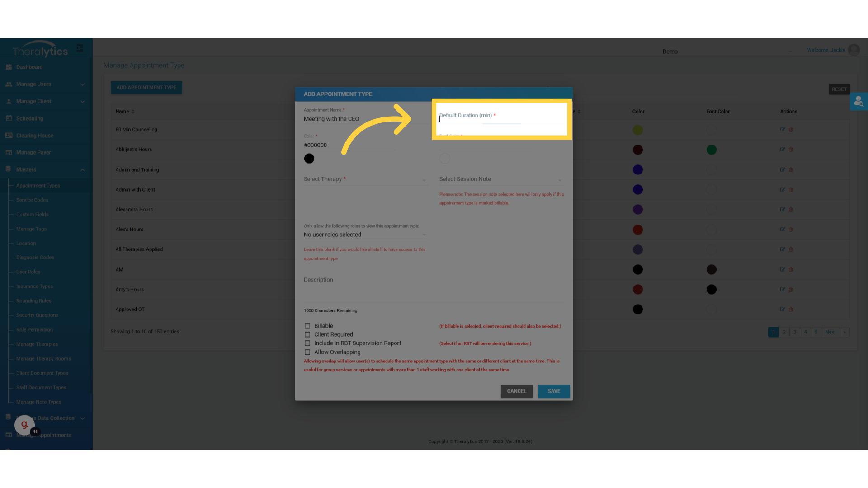Screen dimensions: 868x488
Task: Open the Select Session Note dropdown
Action: (x=500, y=179)
